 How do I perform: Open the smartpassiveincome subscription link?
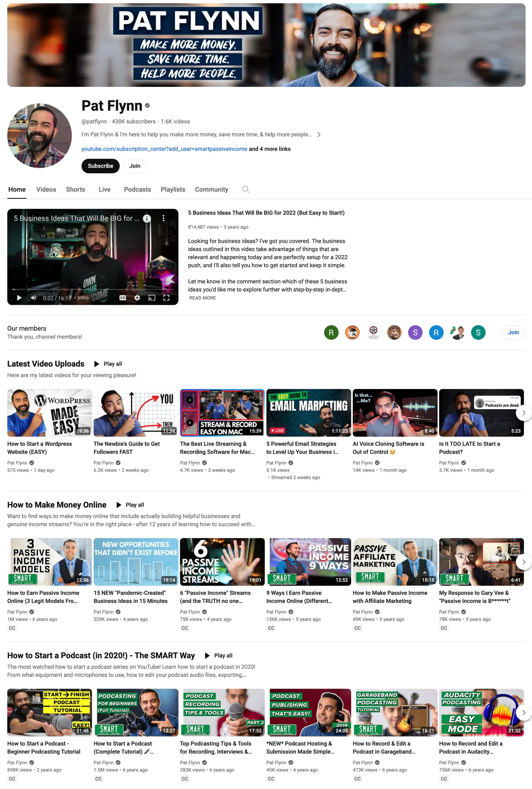[x=164, y=149]
